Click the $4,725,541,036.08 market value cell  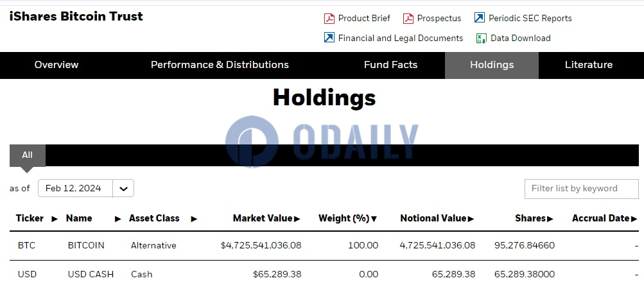coord(261,246)
